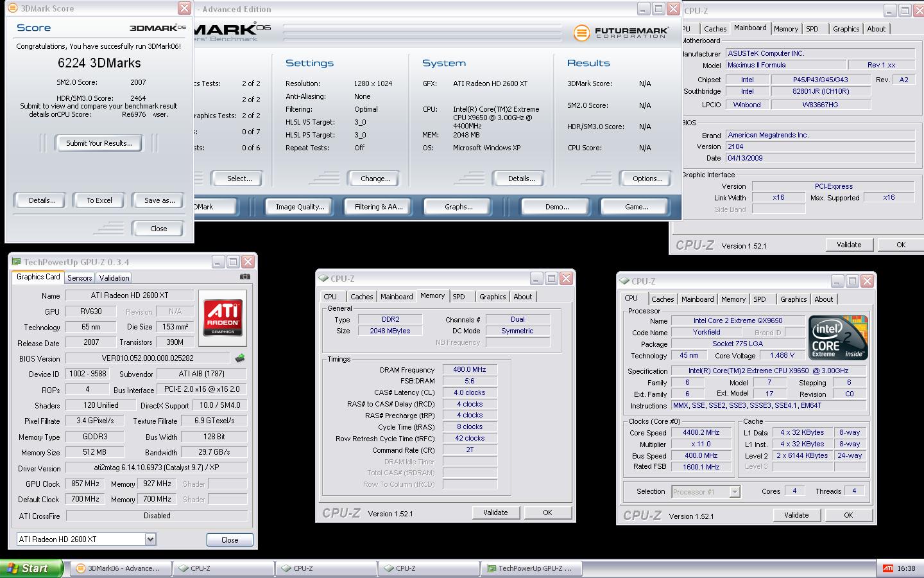Click the Futuremark Corporation logo
The width and height of the screenshot is (924, 578).
[620, 32]
